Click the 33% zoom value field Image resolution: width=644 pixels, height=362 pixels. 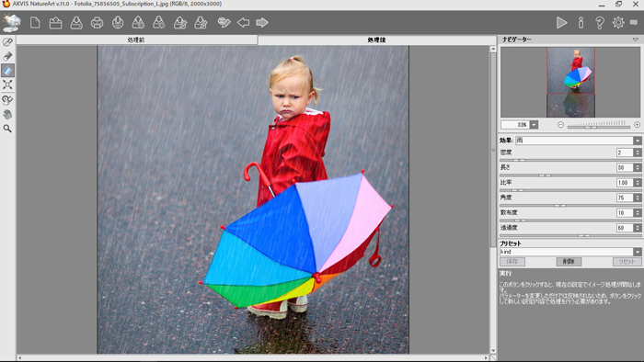click(515, 125)
